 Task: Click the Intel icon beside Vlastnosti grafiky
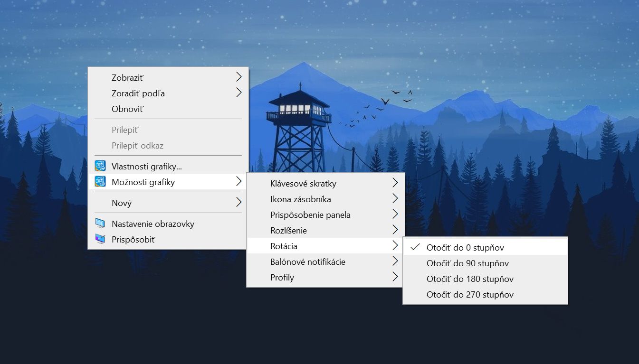100,166
